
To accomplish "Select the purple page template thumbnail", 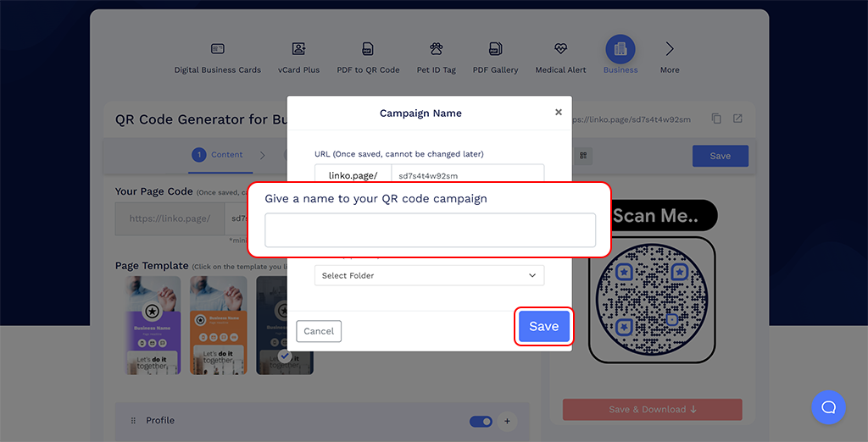I will click(153, 325).
